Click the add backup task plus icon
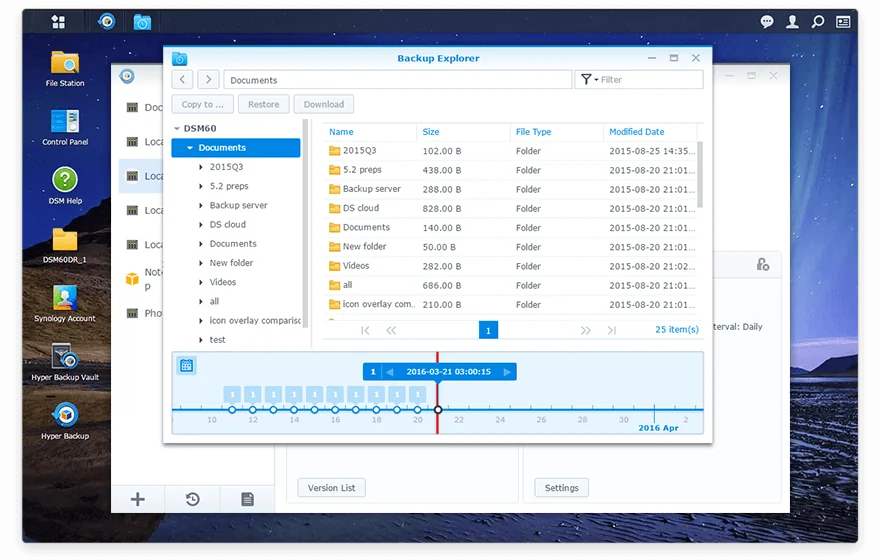The height and width of the screenshot is (560, 880). pyautogui.click(x=138, y=499)
